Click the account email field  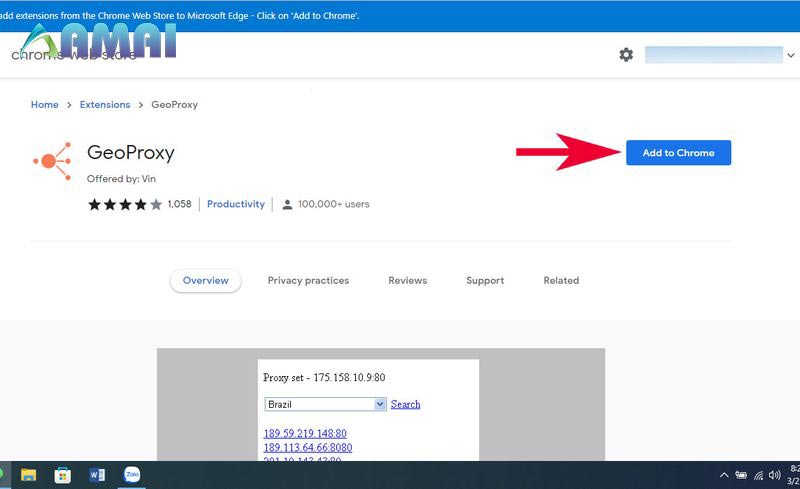click(713, 55)
